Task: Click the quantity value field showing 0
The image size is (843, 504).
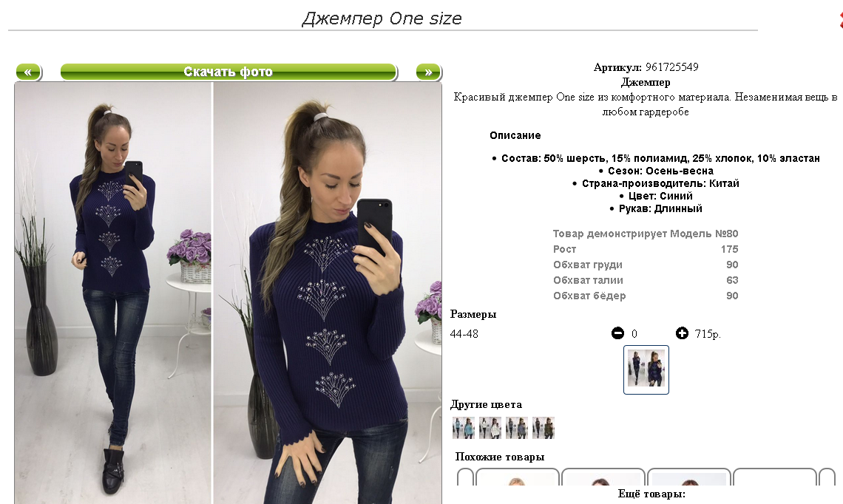Action: tap(634, 334)
